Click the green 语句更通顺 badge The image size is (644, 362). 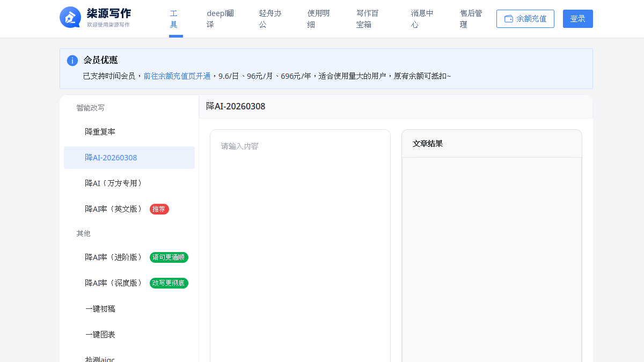pos(169,257)
